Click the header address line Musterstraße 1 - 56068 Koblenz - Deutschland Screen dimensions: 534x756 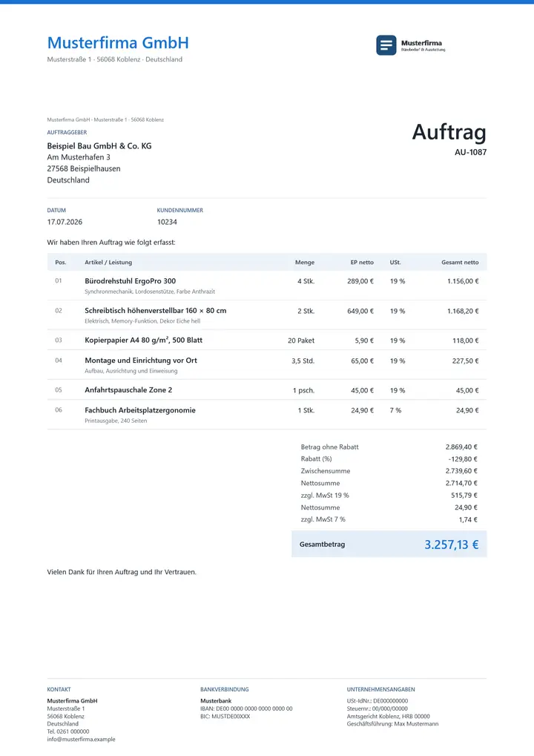(x=115, y=59)
